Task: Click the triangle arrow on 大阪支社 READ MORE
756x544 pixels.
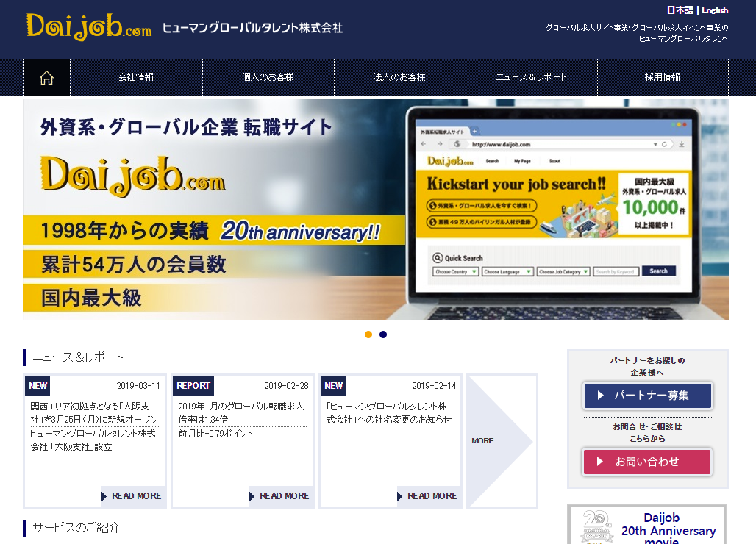Action: 104,497
